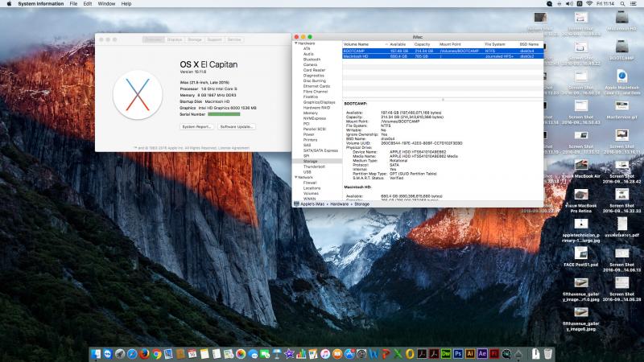Launch Excel from the Dock

pos(398,354)
